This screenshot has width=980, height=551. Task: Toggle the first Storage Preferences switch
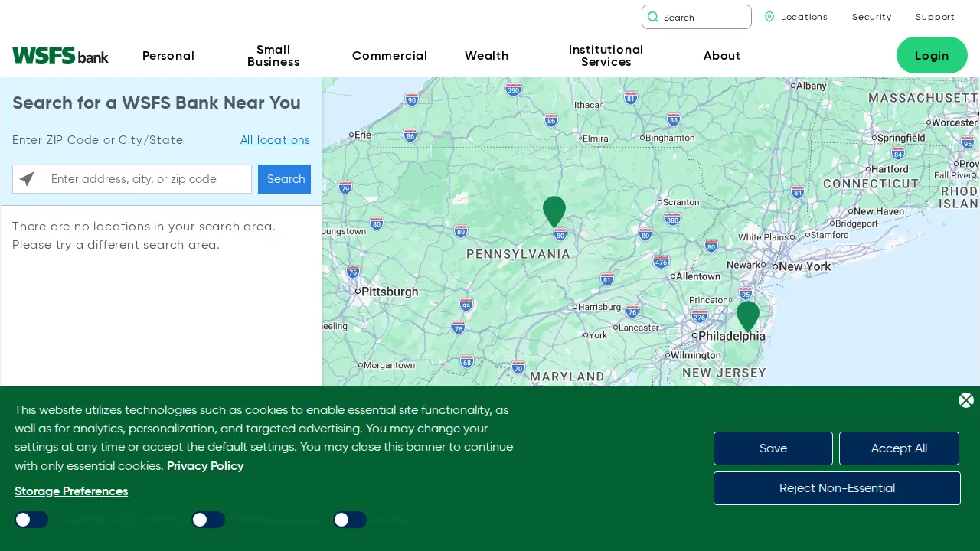[31, 520]
